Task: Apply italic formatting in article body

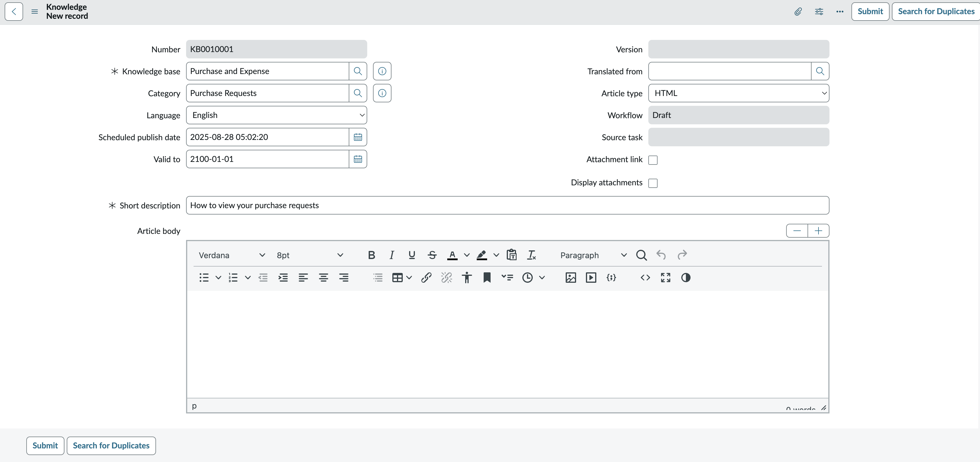Action: tap(391, 255)
